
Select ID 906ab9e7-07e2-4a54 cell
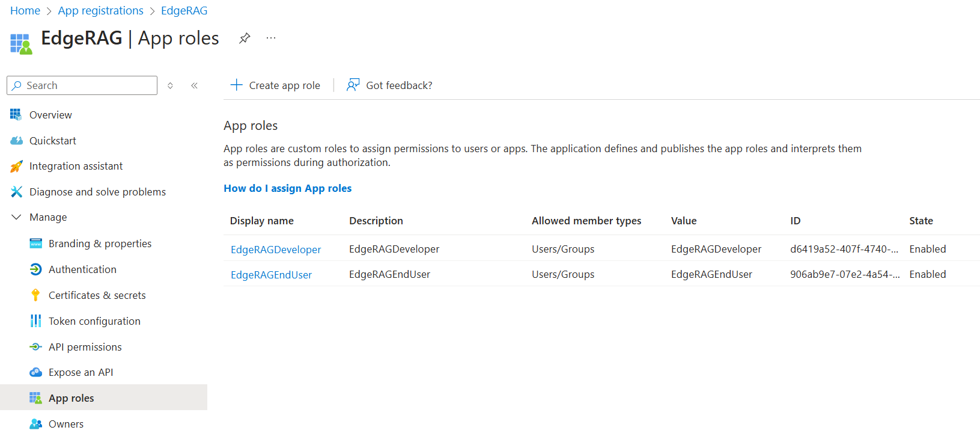pos(845,274)
